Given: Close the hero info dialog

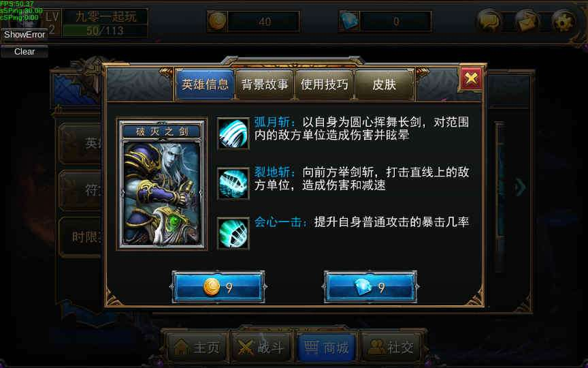Looking at the screenshot, I should [x=471, y=78].
